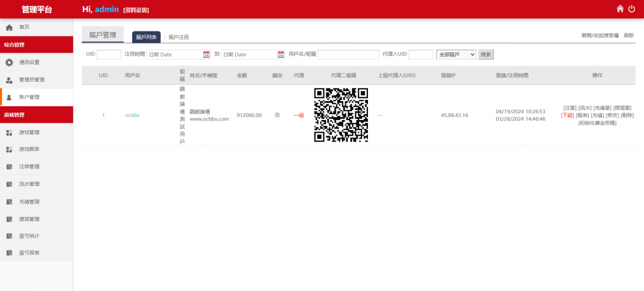Viewport: 644px width, 291px height.
Task: Collapse the red 游戏管理 section header
Action: click(x=36, y=115)
